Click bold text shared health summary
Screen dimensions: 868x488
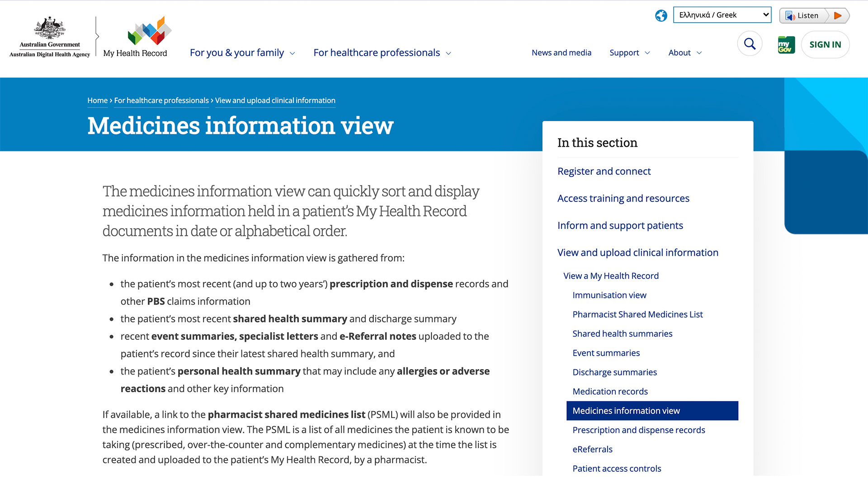[290, 319]
